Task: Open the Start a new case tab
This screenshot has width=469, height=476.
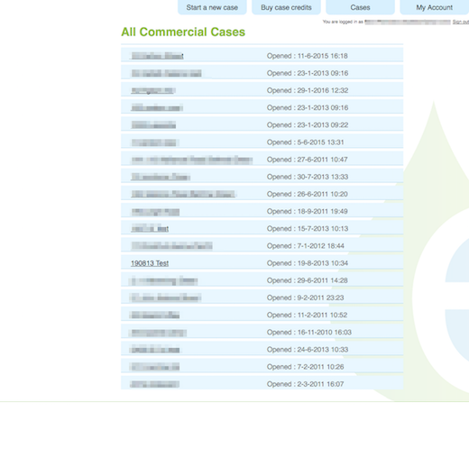Action: click(x=212, y=7)
